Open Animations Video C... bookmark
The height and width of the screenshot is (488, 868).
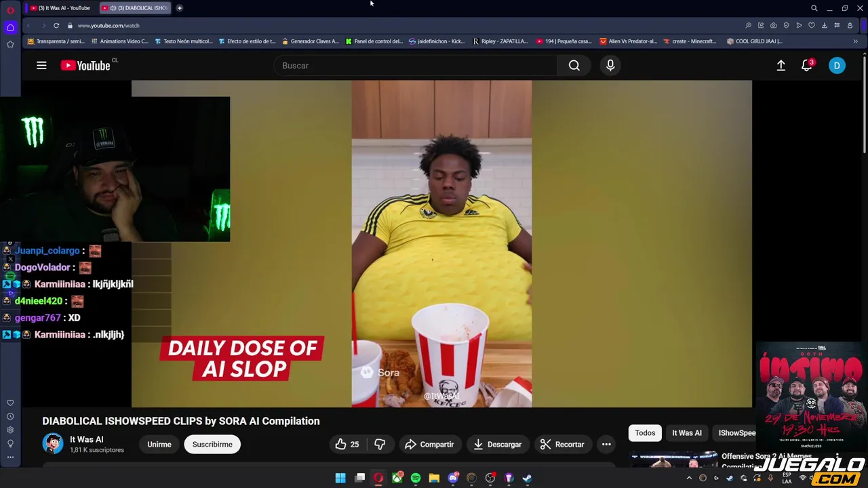[x=119, y=41]
